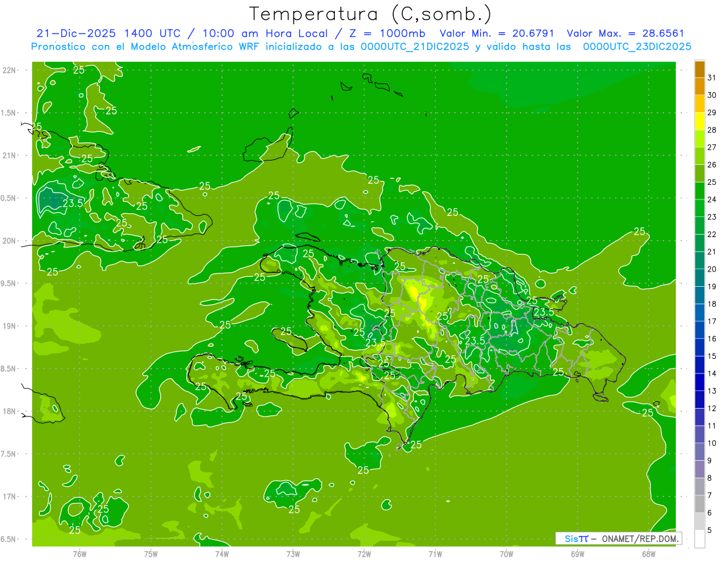Select the '20N' latitude axis label
728x562 pixels.
pyautogui.click(x=10, y=241)
